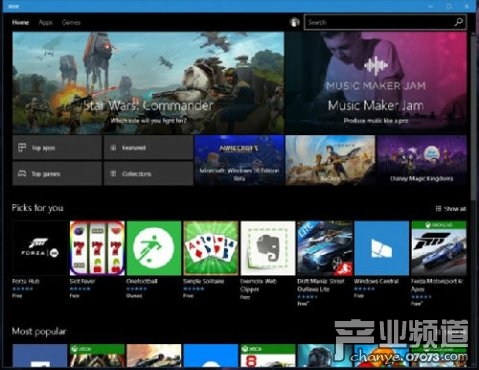Click Show all for Picks for you
The width and height of the screenshot is (479, 370).
click(451, 209)
